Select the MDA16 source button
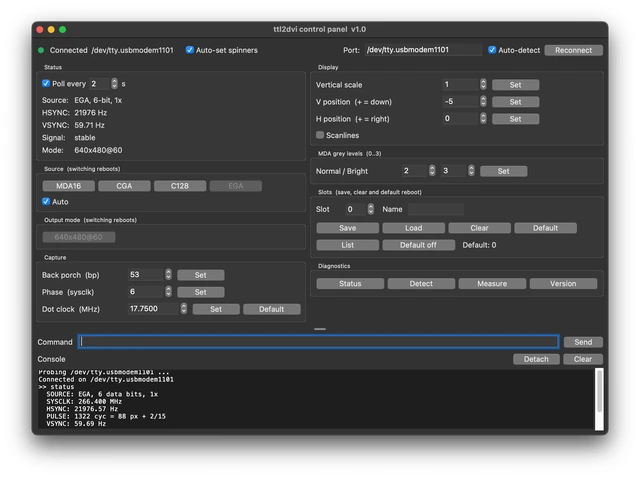The image size is (640, 477). click(x=69, y=186)
